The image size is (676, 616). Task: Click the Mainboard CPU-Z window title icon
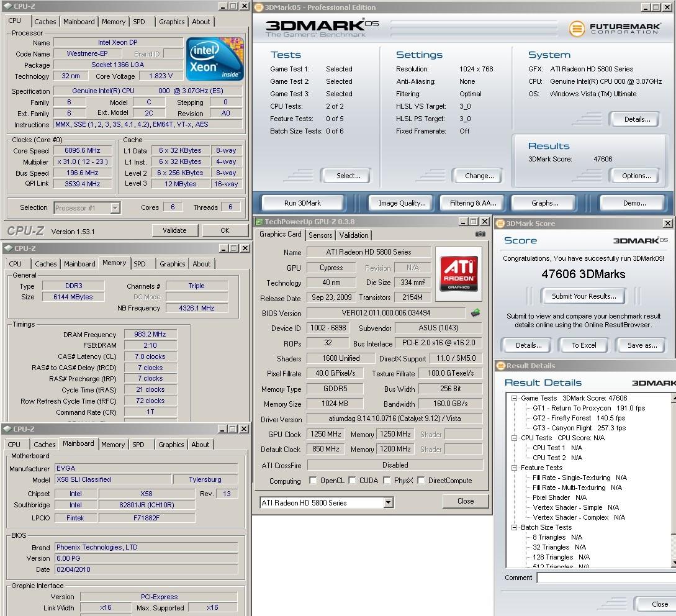click(x=7, y=429)
